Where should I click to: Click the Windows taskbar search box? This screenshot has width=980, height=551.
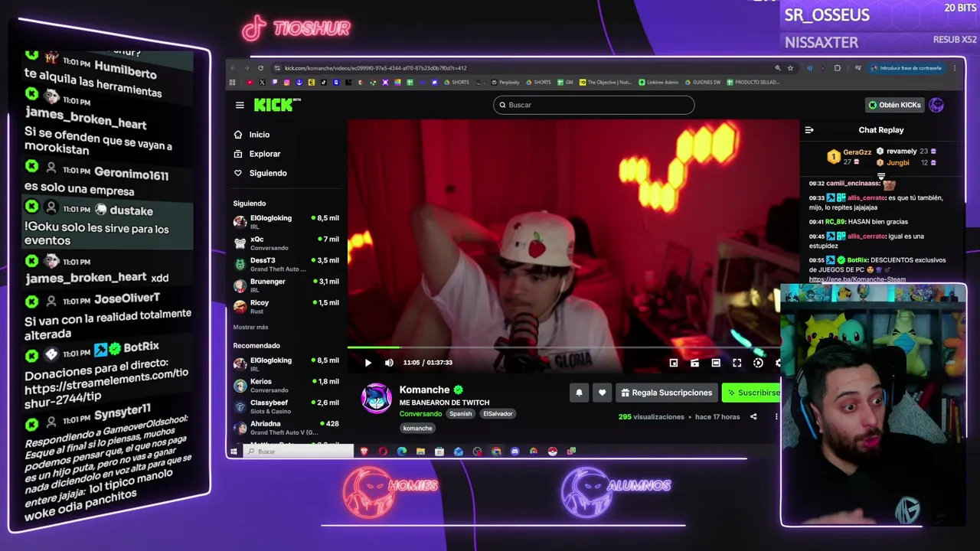point(299,452)
